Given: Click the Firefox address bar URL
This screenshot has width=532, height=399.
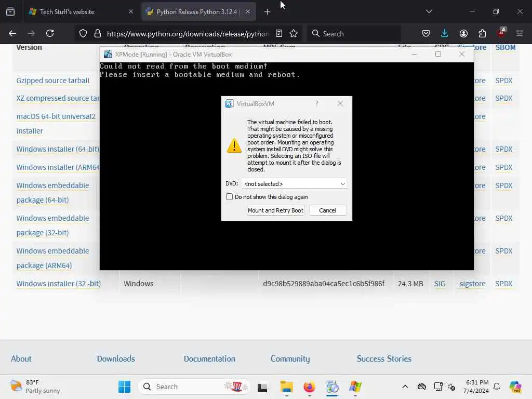Looking at the screenshot, I should point(188,34).
